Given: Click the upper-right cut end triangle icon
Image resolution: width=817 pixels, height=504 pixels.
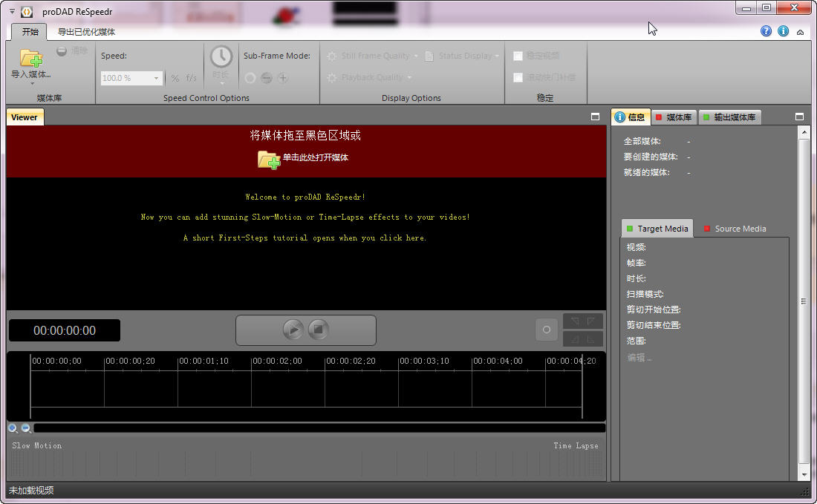Looking at the screenshot, I should [x=591, y=321].
